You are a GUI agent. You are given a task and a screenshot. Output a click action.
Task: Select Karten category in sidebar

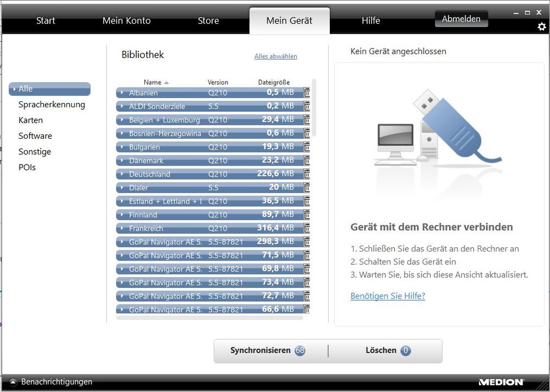click(30, 120)
